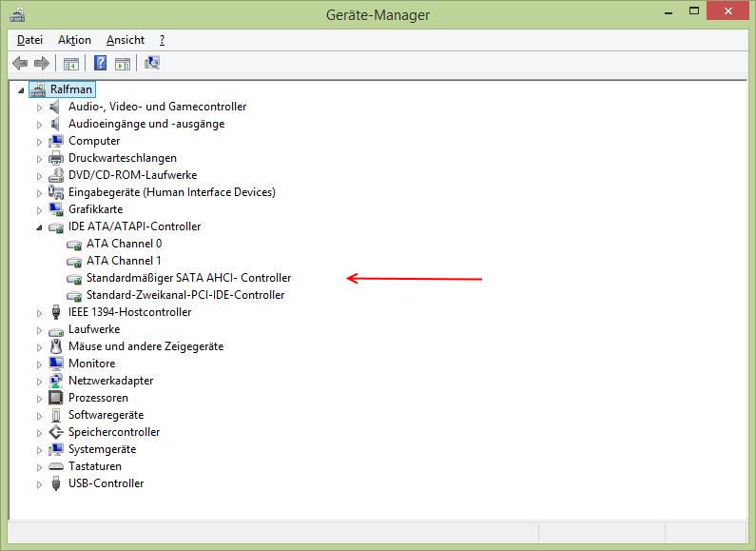Click the action pane toolbar icon
This screenshot has height=551, width=756.
[x=123, y=63]
